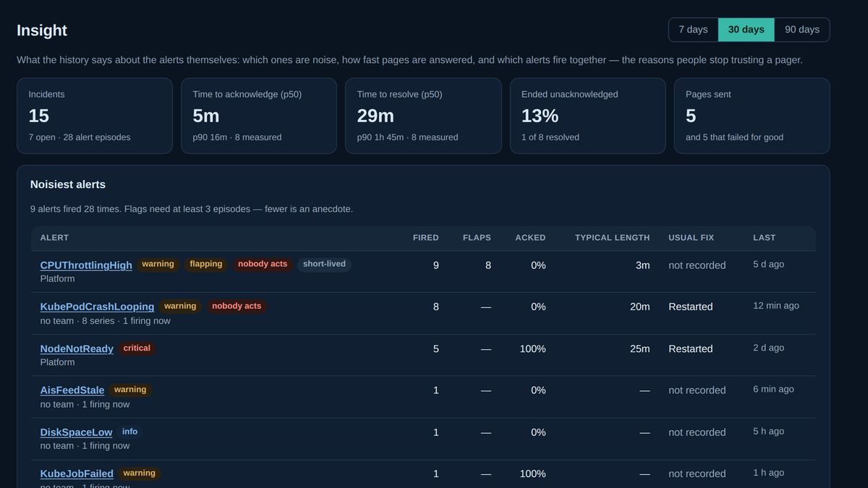This screenshot has height=488, width=868.
Task: Click the Insight page heading
Action: click(42, 30)
